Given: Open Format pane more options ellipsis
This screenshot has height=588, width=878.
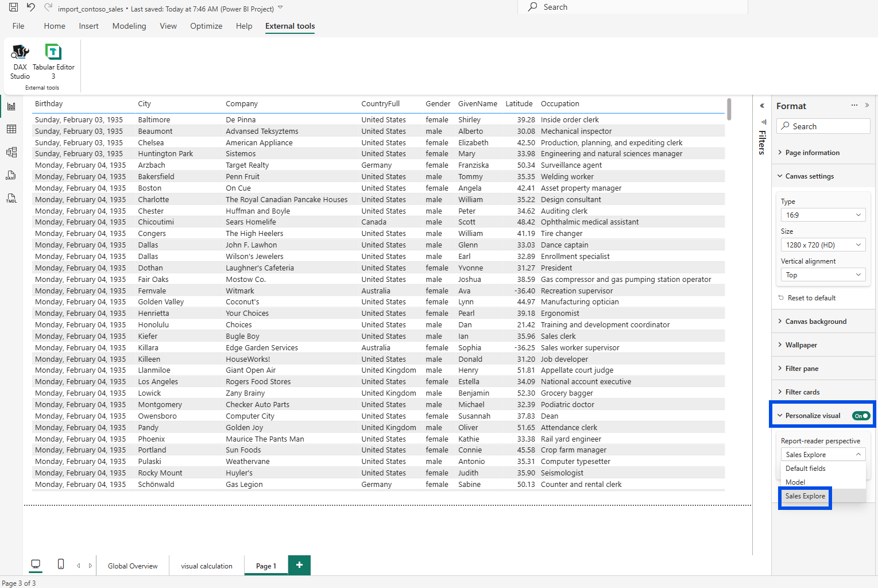Looking at the screenshot, I should coord(854,105).
